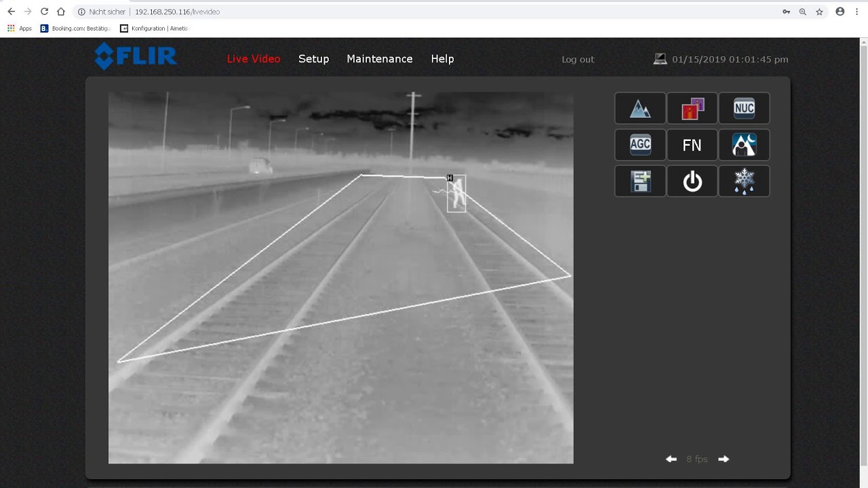Image resolution: width=868 pixels, height=488 pixels.
Task: Go to the Maintenance page
Action: tap(380, 59)
